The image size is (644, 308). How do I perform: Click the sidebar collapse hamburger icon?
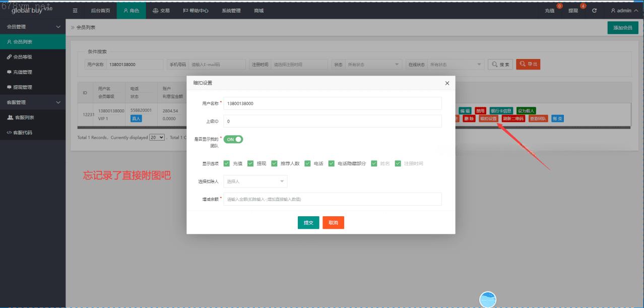tap(75, 11)
